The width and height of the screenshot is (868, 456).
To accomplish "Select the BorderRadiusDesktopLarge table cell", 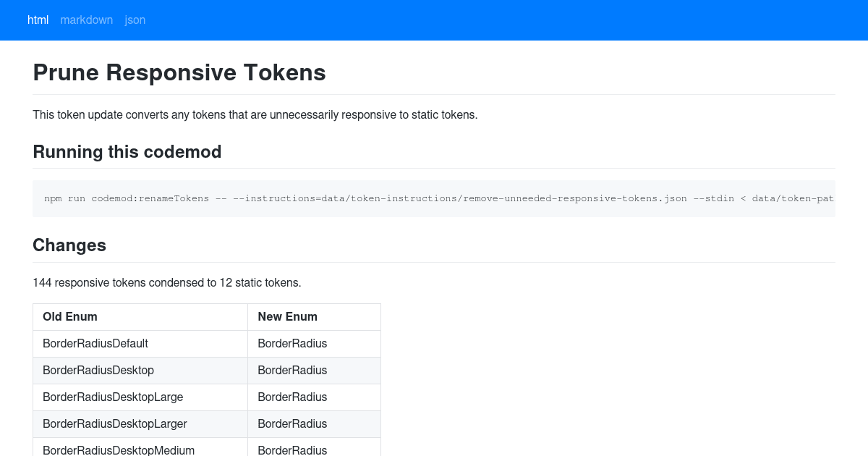I will pos(113,397).
